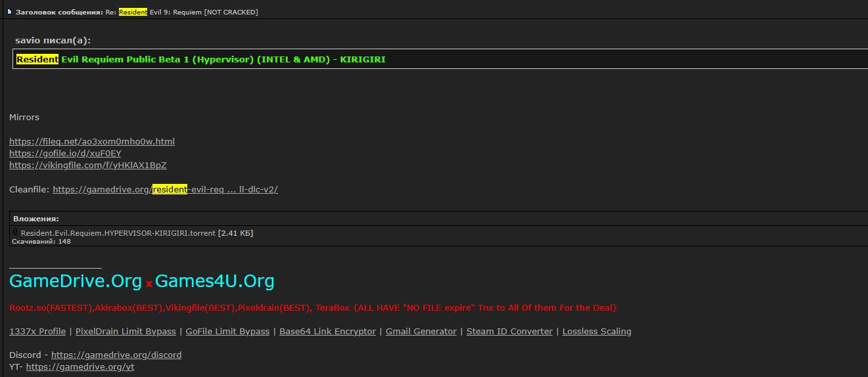
Task: Click the 'Mirrors' label
Action: coord(24,118)
